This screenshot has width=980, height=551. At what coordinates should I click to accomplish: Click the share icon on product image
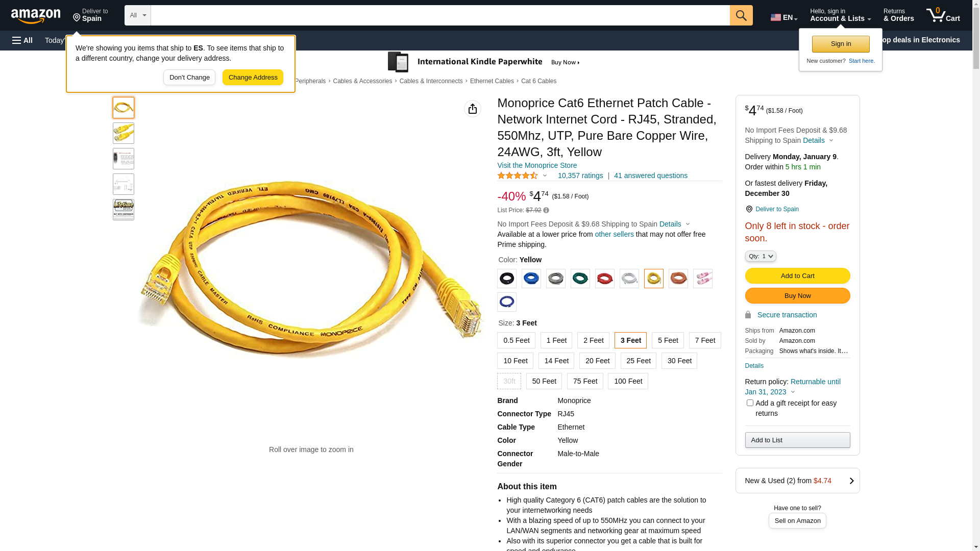tap(473, 109)
